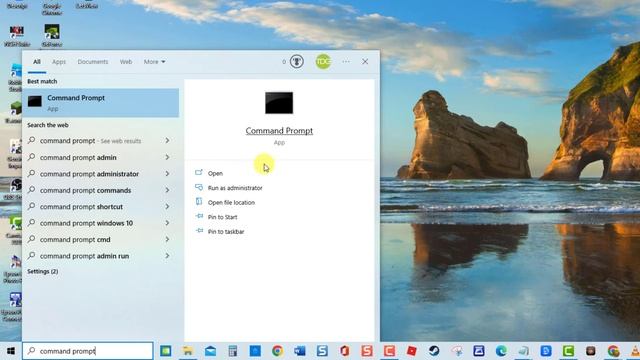This screenshot has width=640, height=360.
Task: Close the search panel with X
Action: coord(365,62)
